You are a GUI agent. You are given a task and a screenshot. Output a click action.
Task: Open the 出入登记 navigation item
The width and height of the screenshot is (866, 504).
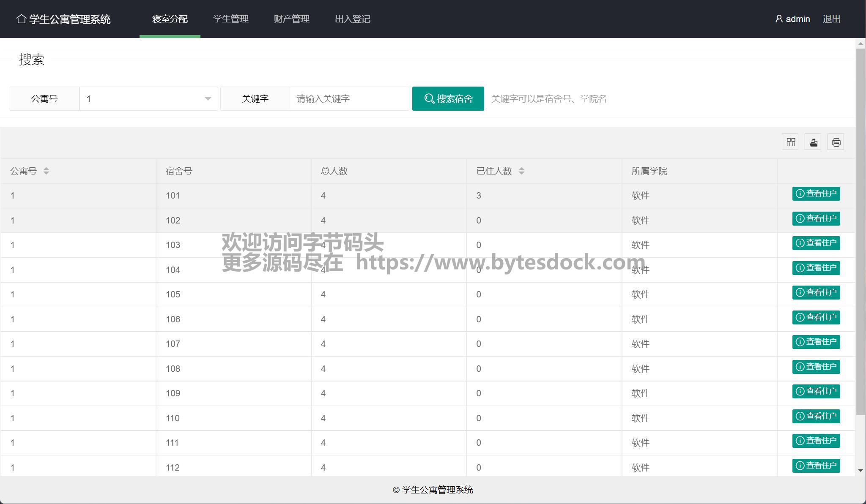pos(352,19)
